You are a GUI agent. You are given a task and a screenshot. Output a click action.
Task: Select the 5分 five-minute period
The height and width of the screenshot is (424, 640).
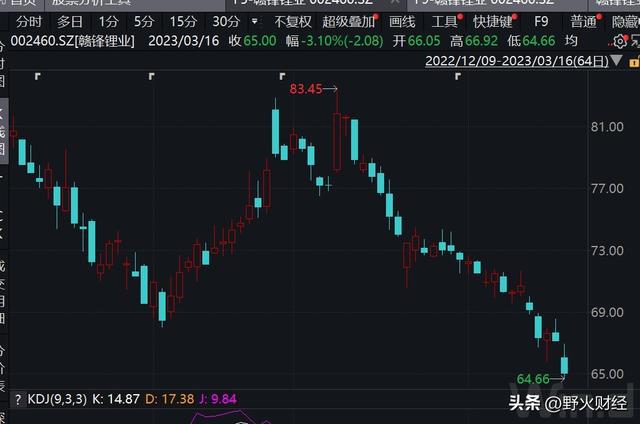144,21
